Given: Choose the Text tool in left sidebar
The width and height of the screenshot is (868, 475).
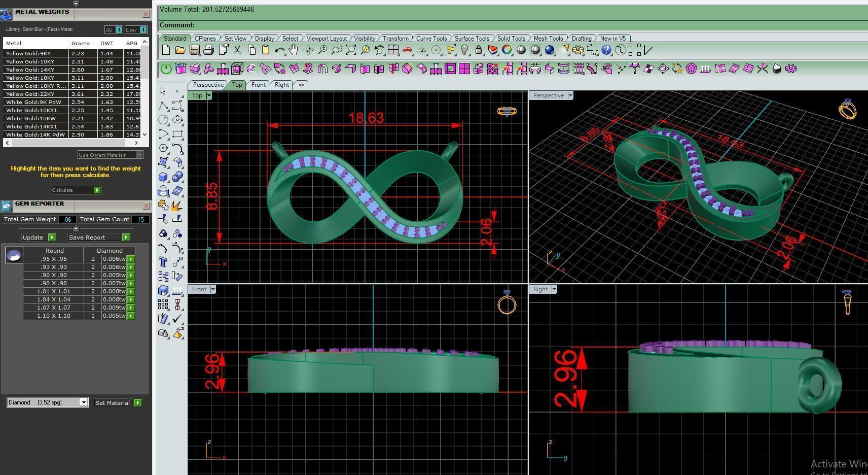Looking at the screenshot, I should click(163, 262).
